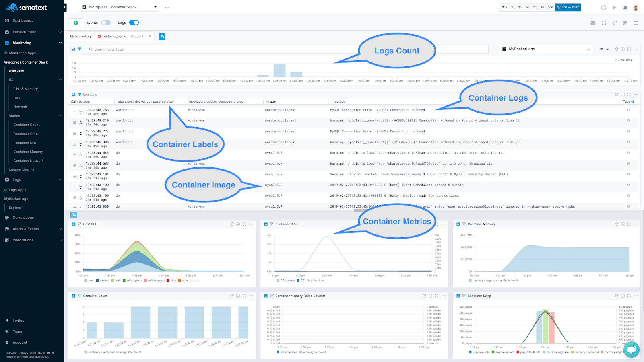644x362 pixels.
Task: Open the 13:21 — 13:27 custom time picker
Action: coord(568,7)
